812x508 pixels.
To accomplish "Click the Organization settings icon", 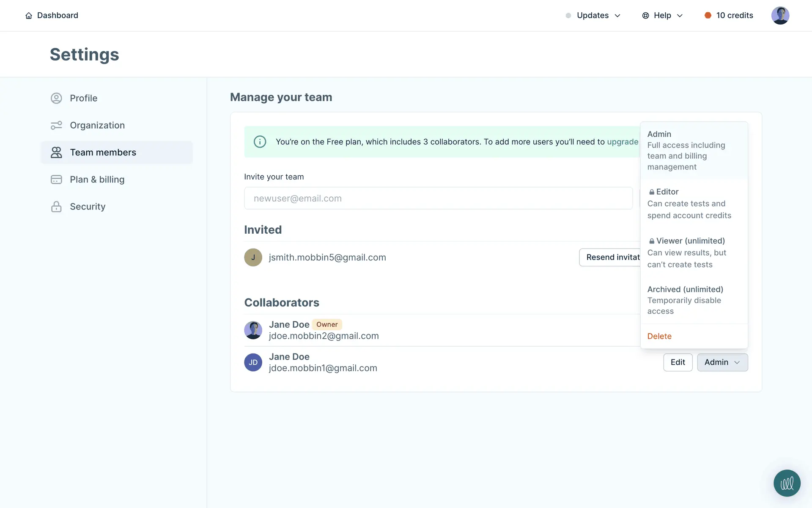I will [x=56, y=125].
